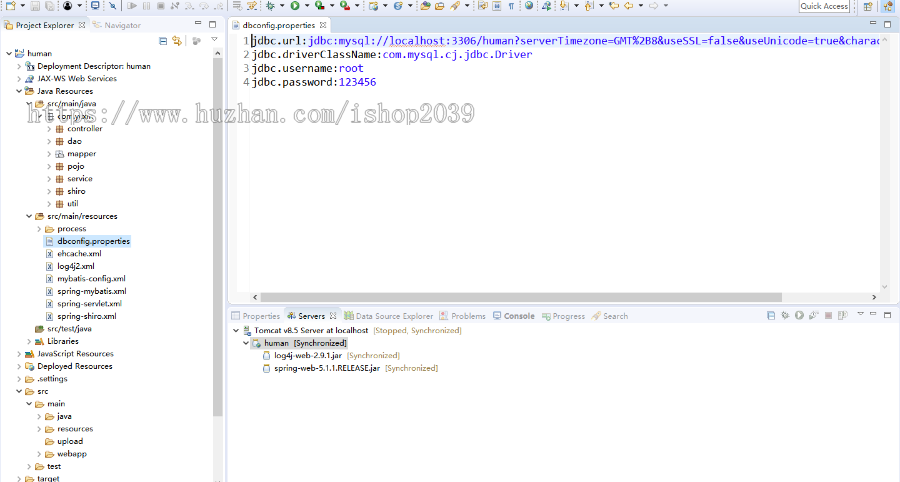900x482 pixels.
Task: Select the dao package
Action: (75, 141)
